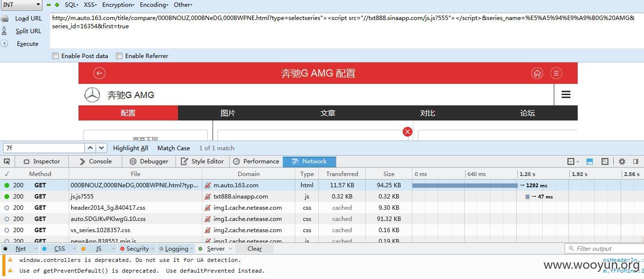Open the Encoding dropdown menu

coord(154,5)
